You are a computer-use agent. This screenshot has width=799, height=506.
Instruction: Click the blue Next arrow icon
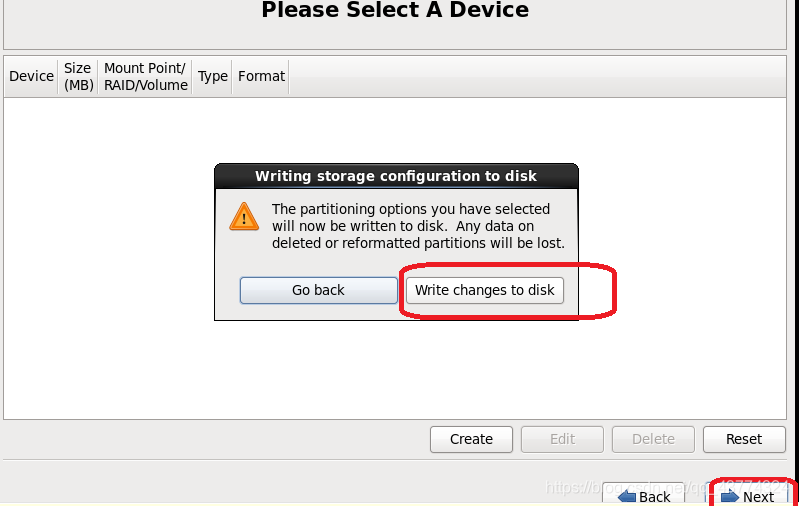coord(730,496)
